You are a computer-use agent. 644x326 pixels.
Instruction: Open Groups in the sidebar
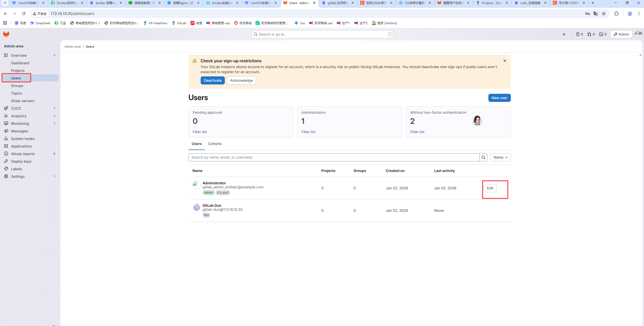(17, 86)
